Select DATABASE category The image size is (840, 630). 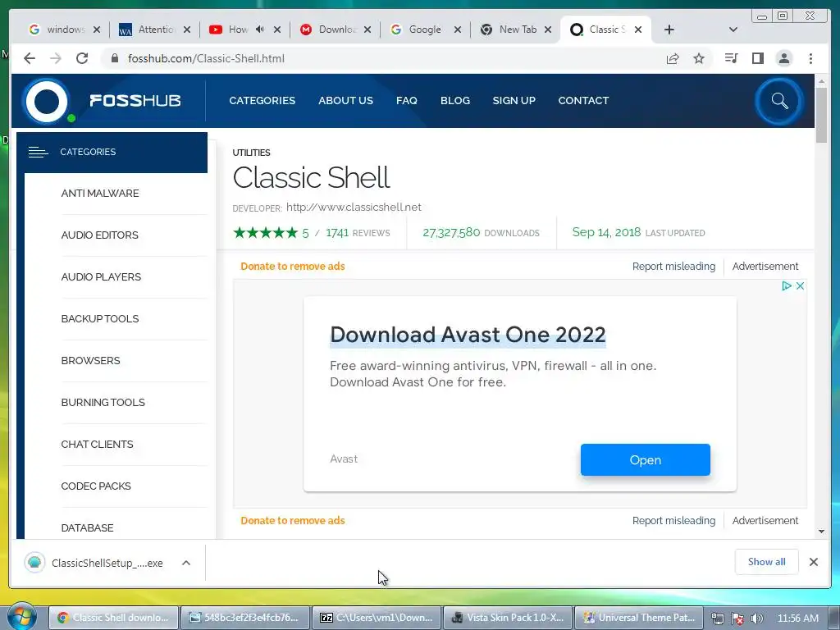[87, 527]
